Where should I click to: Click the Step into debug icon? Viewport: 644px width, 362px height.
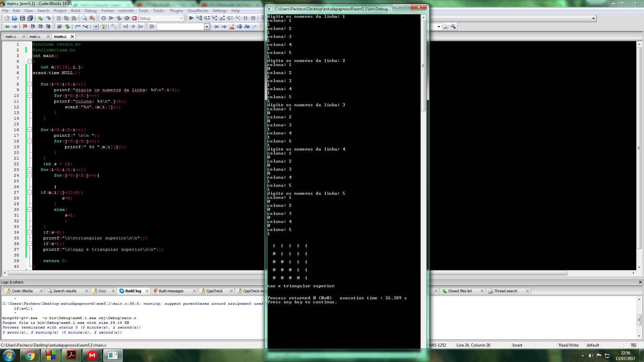pyautogui.click(x=215, y=18)
